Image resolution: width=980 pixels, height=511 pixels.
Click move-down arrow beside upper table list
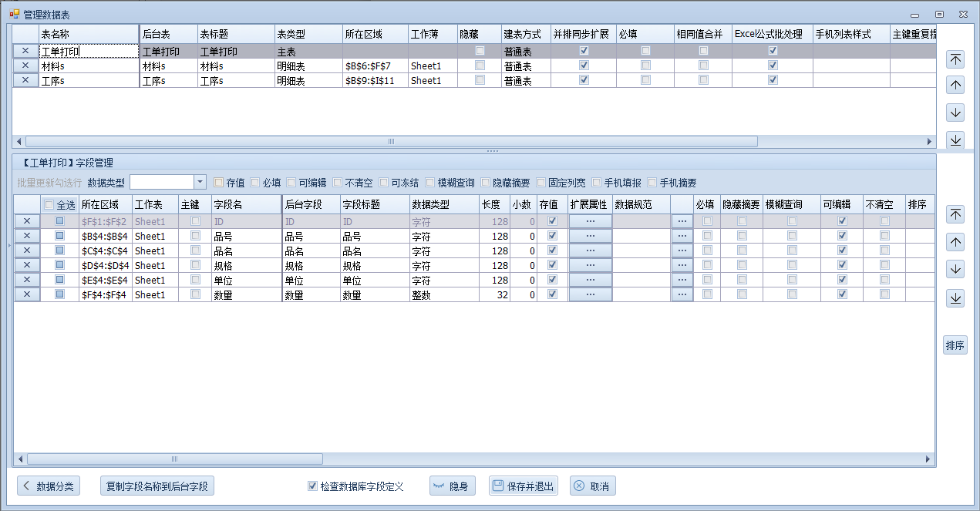955,113
